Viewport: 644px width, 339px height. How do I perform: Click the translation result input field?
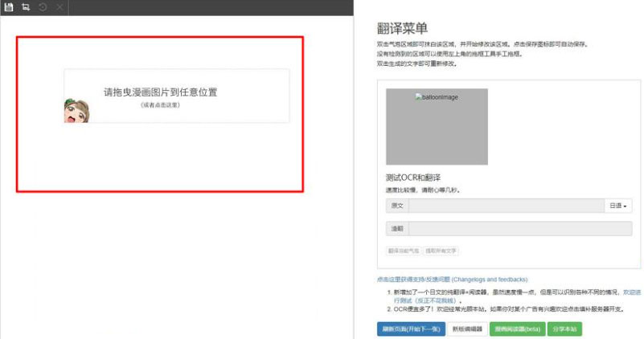click(519, 229)
